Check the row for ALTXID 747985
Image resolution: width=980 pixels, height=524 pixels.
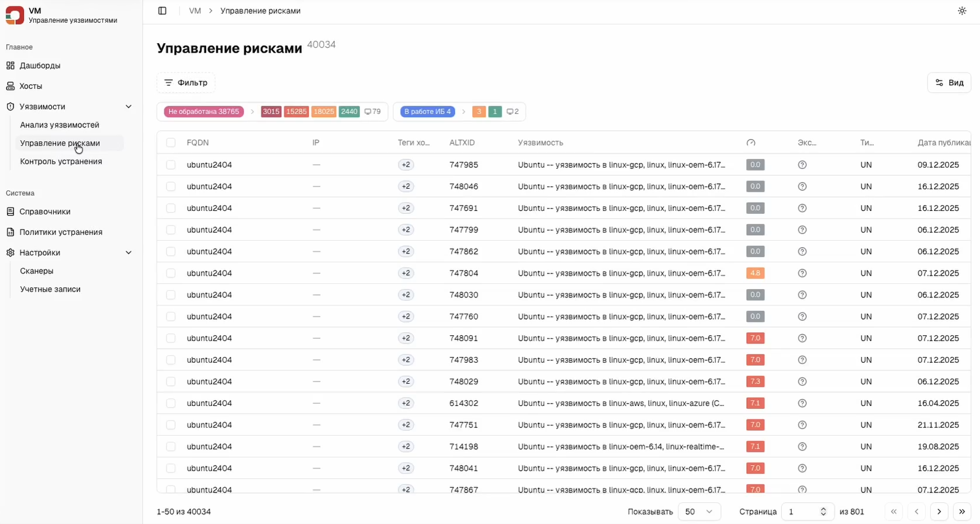pyautogui.click(x=171, y=165)
